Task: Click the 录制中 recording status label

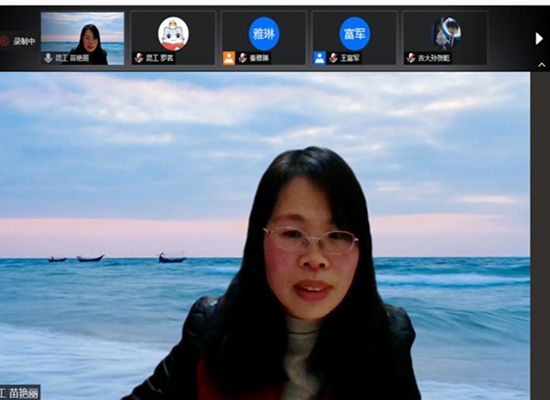Action: (24, 41)
